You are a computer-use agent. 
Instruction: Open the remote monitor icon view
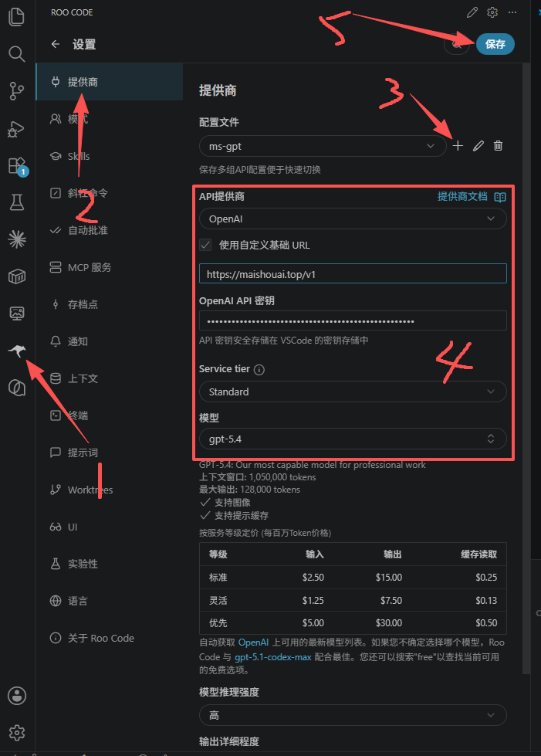(x=17, y=314)
